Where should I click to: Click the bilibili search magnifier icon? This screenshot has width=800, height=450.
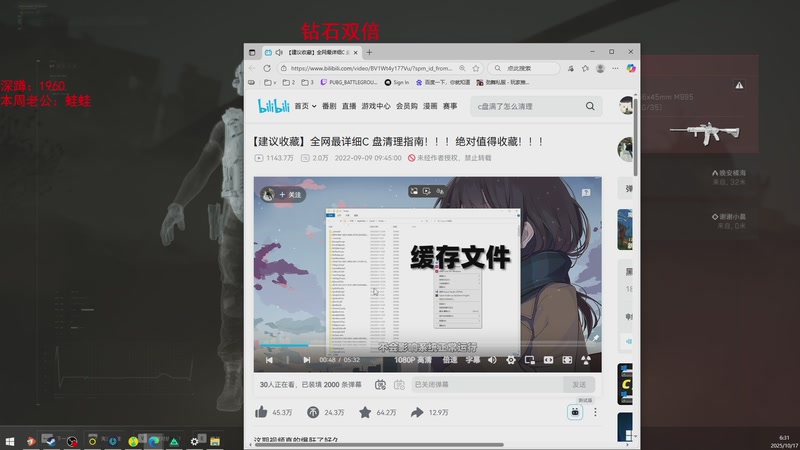click(590, 106)
